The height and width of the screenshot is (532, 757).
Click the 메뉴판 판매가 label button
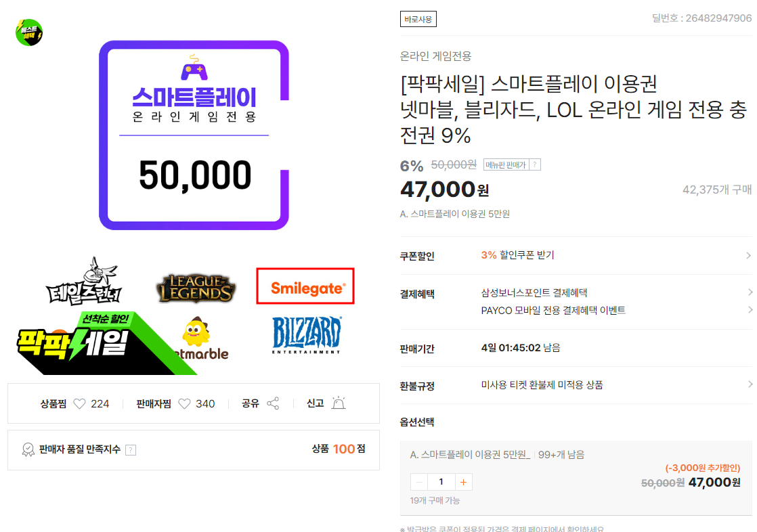pos(506,164)
